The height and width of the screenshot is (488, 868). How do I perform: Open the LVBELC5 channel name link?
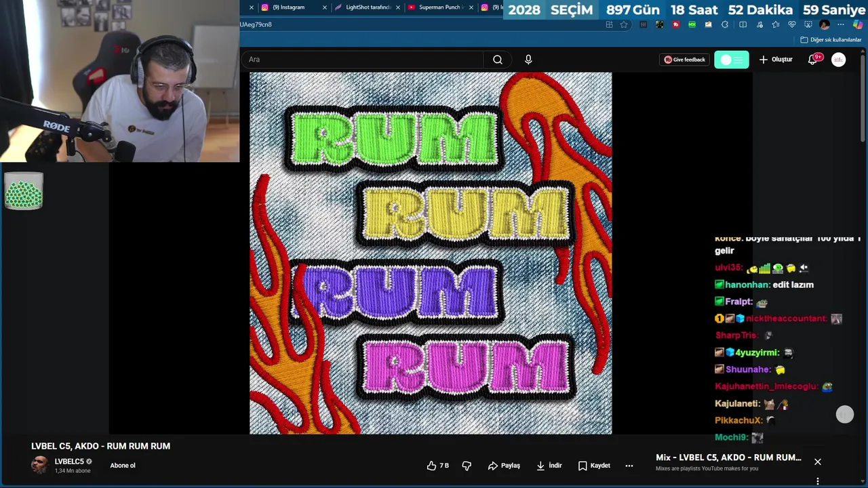click(69, 462)
